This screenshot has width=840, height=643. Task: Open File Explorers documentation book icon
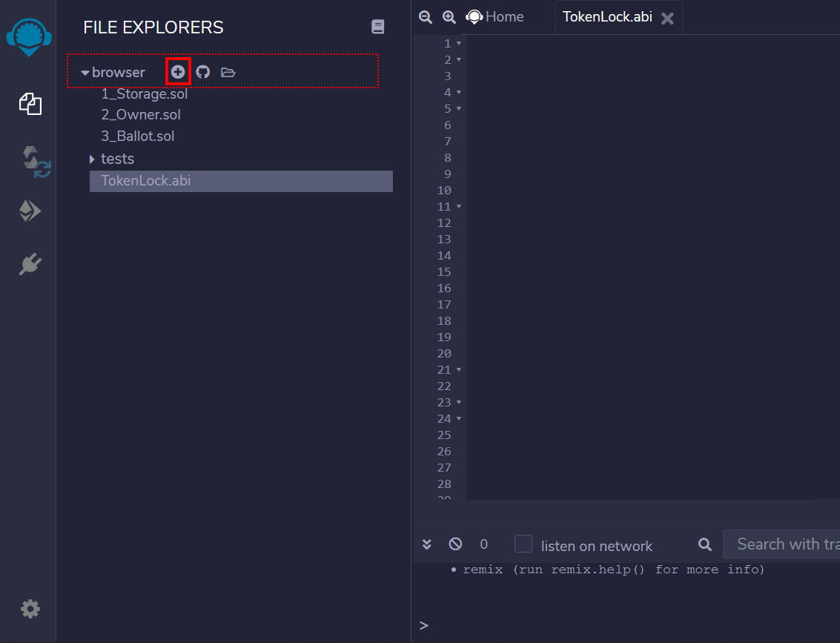click(377, 27)
